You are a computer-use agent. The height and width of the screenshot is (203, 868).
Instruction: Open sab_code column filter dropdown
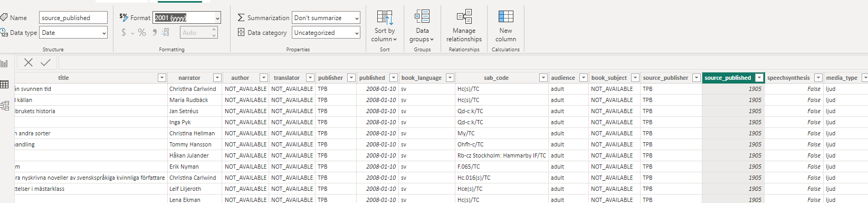click(543, 78)
